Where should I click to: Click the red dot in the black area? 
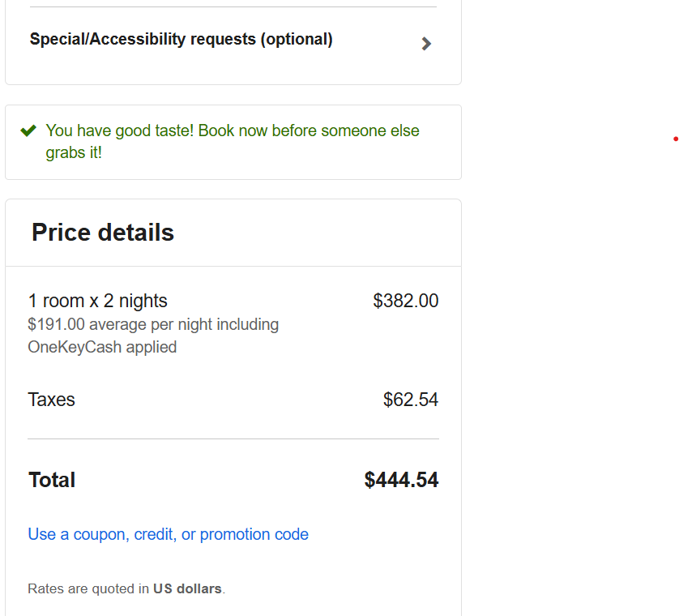point(676,139)
